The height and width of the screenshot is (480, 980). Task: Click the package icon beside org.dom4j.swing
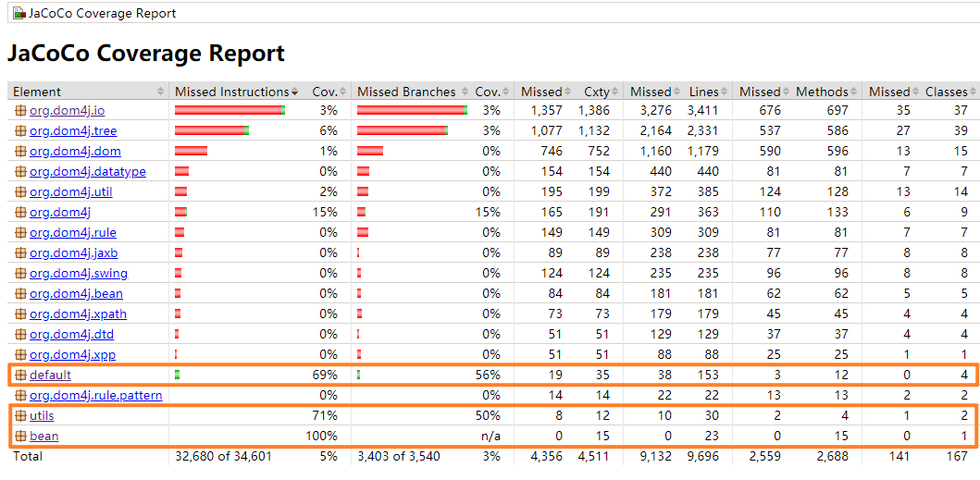[x=20, y=273]
